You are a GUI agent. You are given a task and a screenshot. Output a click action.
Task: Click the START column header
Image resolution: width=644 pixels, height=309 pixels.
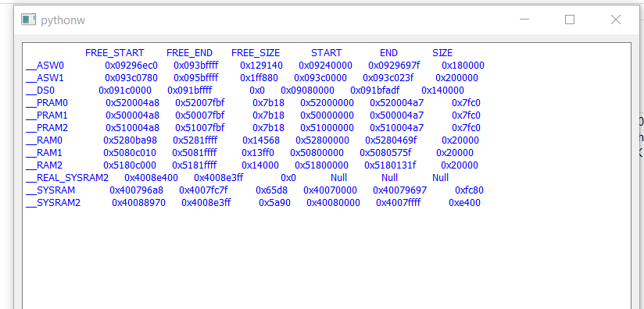click(326, 53)
